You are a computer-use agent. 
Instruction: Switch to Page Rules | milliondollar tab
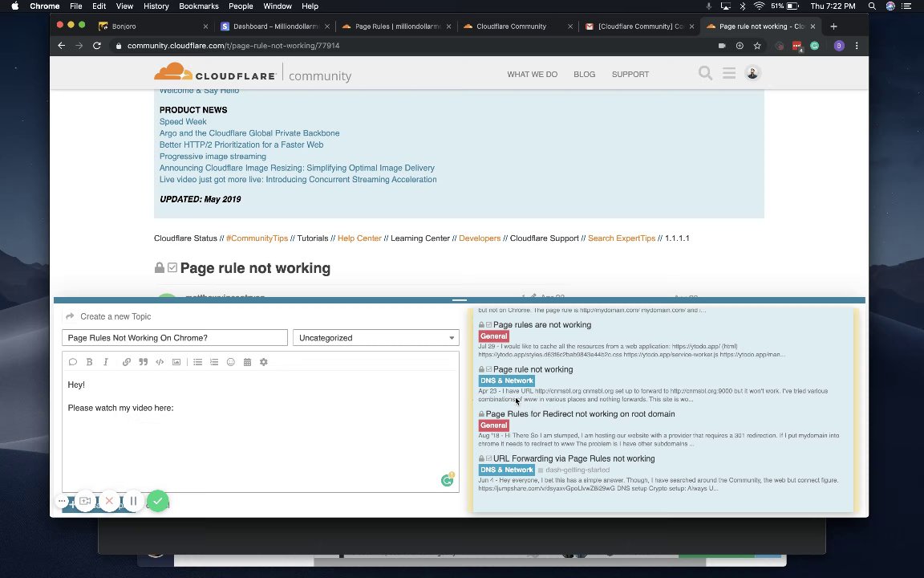(396, 26)
